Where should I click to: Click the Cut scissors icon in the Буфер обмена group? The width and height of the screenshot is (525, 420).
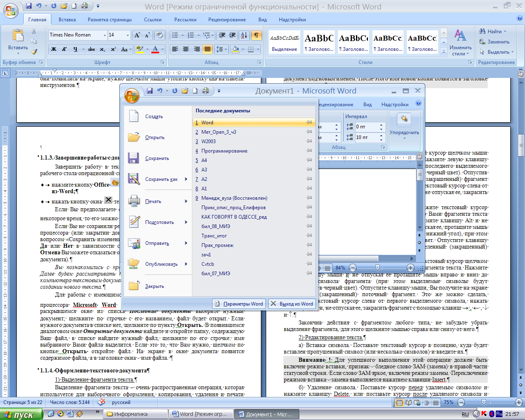click(x=34, y=32)
